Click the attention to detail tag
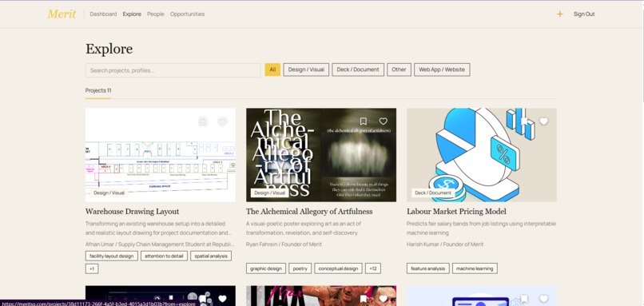The height and width of the screenshot is (306, 644). [165, 256]
